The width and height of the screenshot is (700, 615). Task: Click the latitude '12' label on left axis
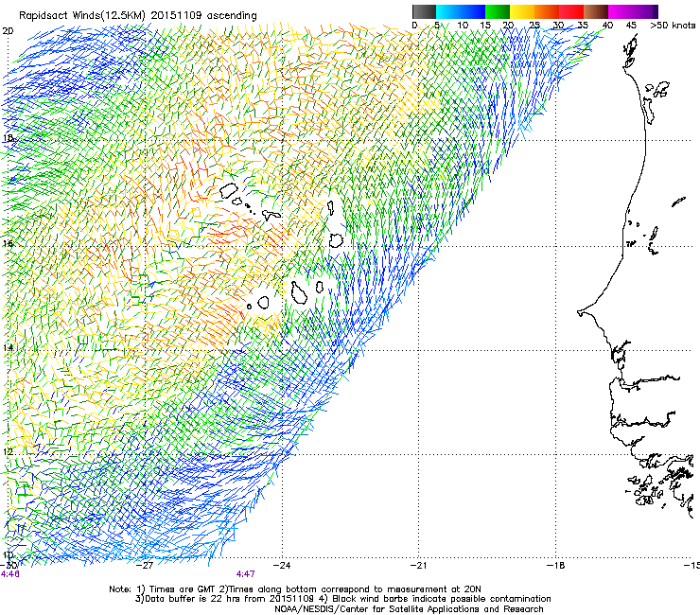[x=8, y=451]
